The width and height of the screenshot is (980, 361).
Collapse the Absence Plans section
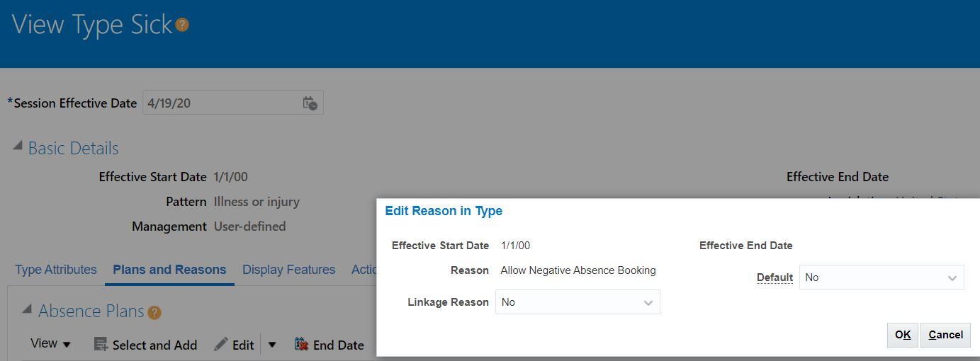tap(27, 309)
